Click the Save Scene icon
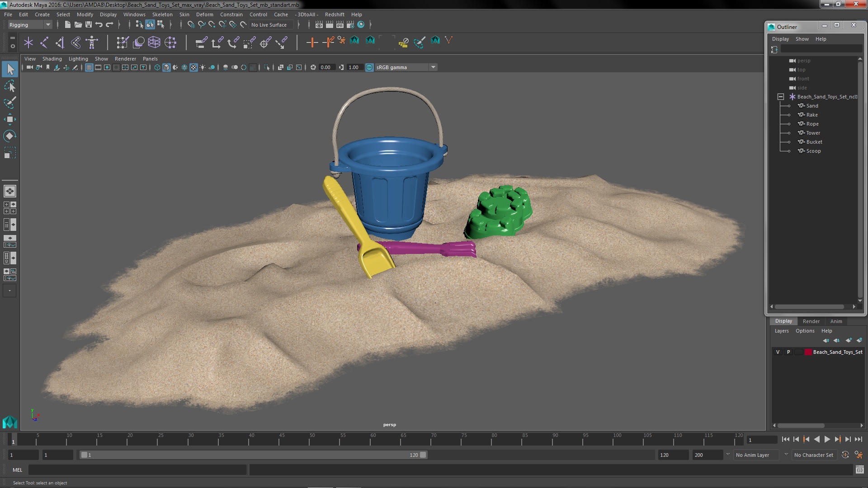868x488 pixels. (89, 25)
